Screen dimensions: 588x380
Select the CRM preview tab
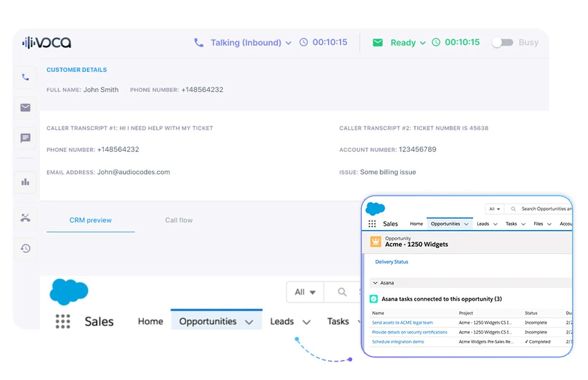91,220
